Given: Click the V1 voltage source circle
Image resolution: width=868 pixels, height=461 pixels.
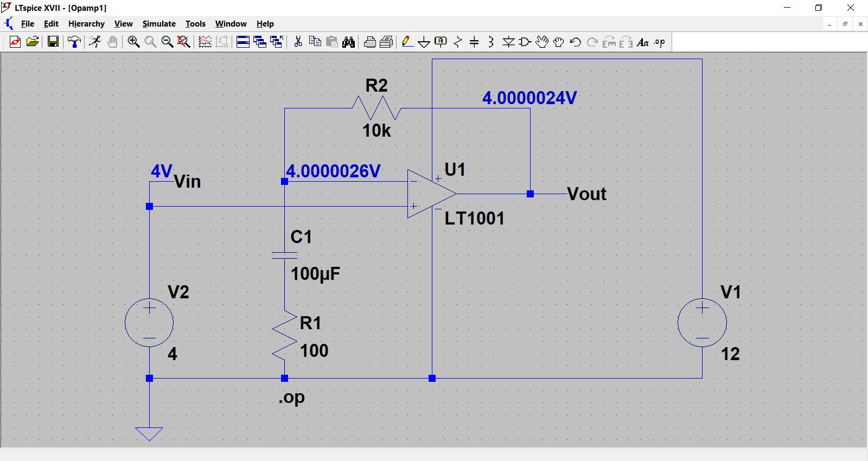Looking at the screenshot, I should tap(702, 323).
